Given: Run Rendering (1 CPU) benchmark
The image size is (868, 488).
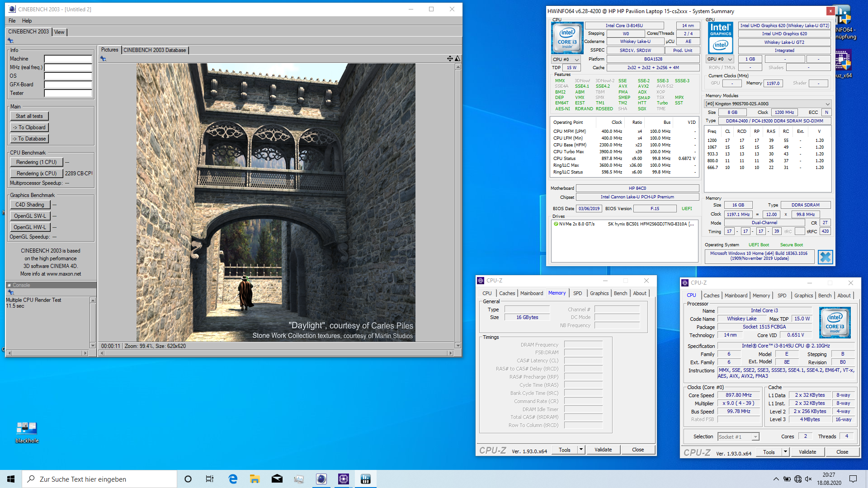Looking at the screenshot, I should point(37,162).
